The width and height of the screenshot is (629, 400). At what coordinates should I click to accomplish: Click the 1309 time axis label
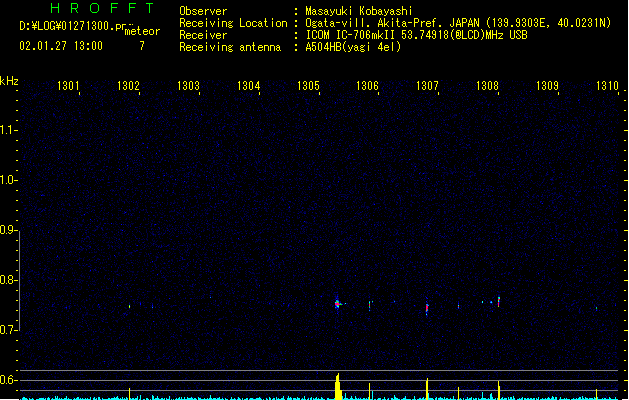tap(547, 85)
